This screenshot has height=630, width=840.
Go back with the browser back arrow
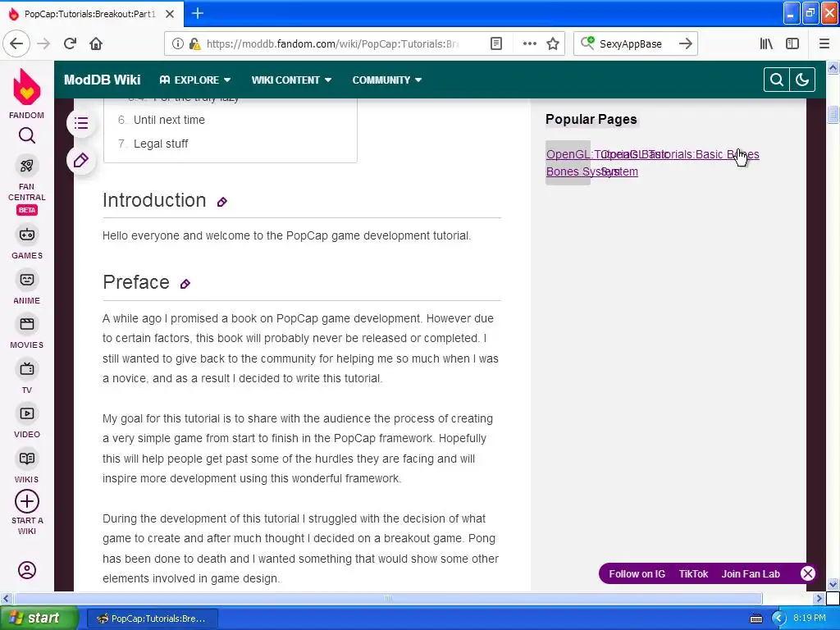(16, 43)
